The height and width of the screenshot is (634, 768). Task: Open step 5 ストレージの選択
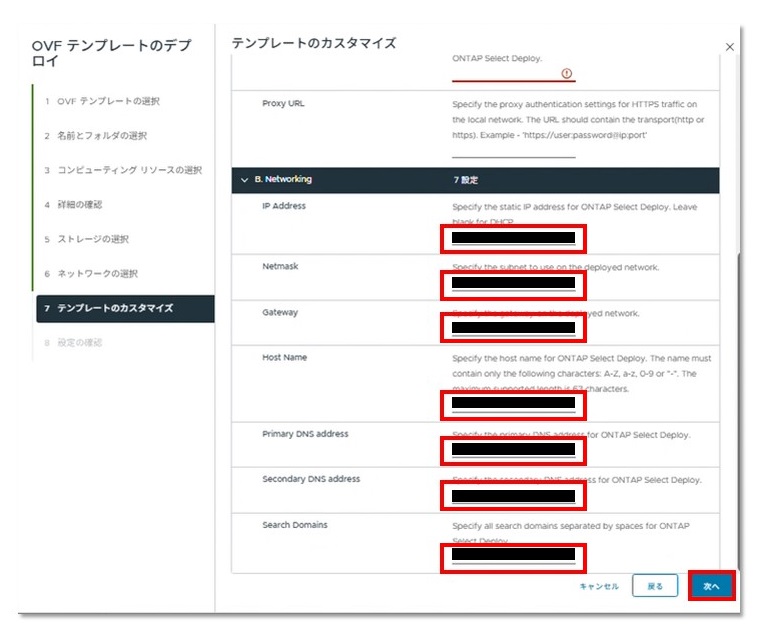click(92, 239)
